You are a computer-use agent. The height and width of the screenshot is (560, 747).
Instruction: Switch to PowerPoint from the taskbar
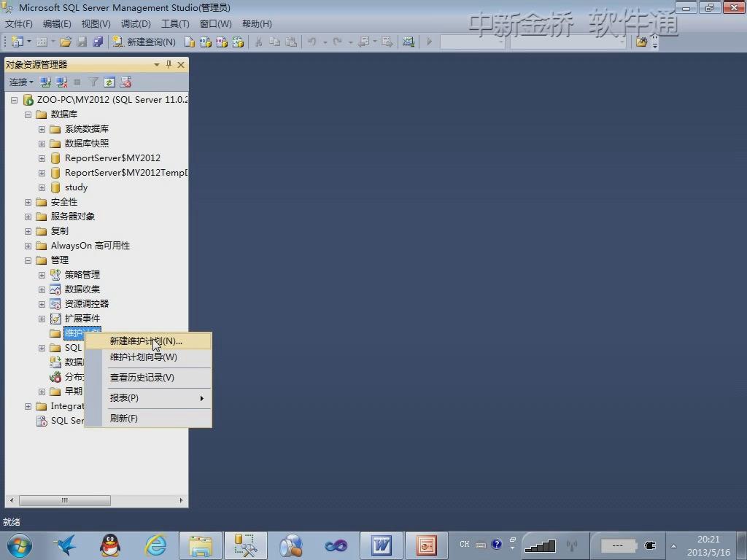point(426,545)
